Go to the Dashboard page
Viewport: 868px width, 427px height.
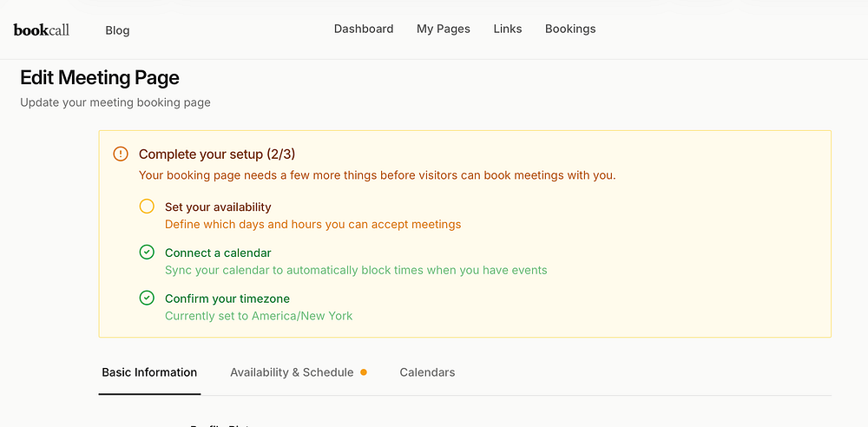pyautogui.click(x=364, y=29)
